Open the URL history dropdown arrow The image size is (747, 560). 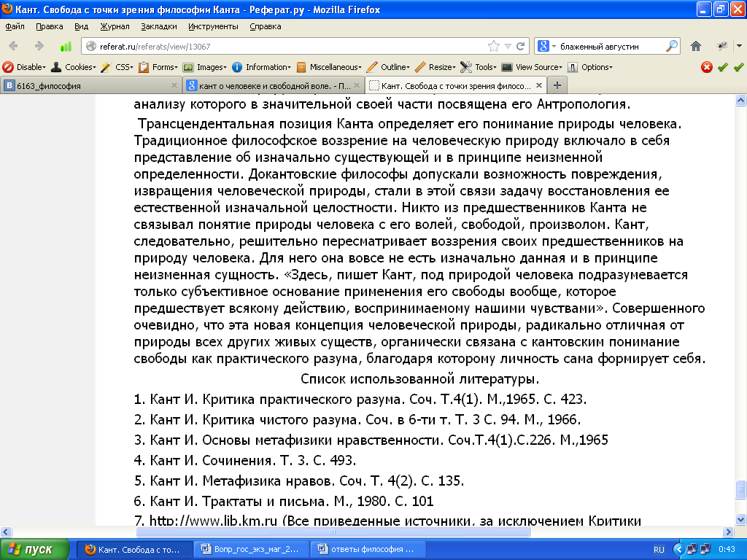508,46
